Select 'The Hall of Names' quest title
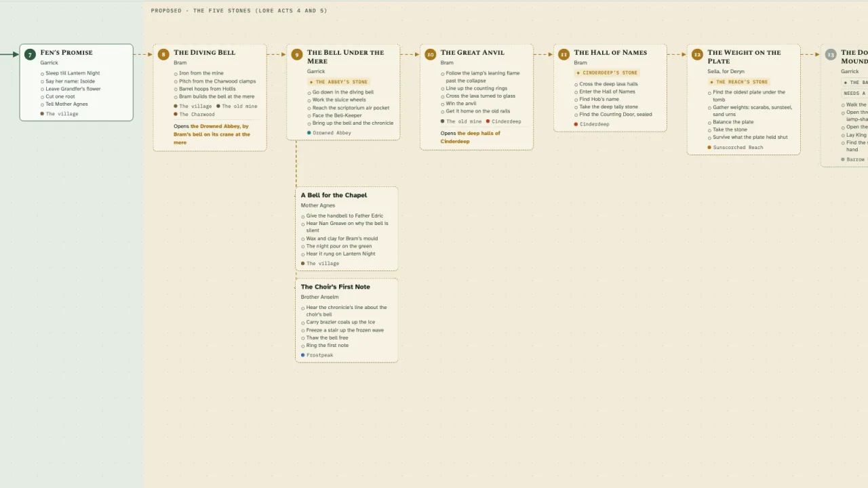The height and width of the screenshot is (488, 868). coord(610,52)
